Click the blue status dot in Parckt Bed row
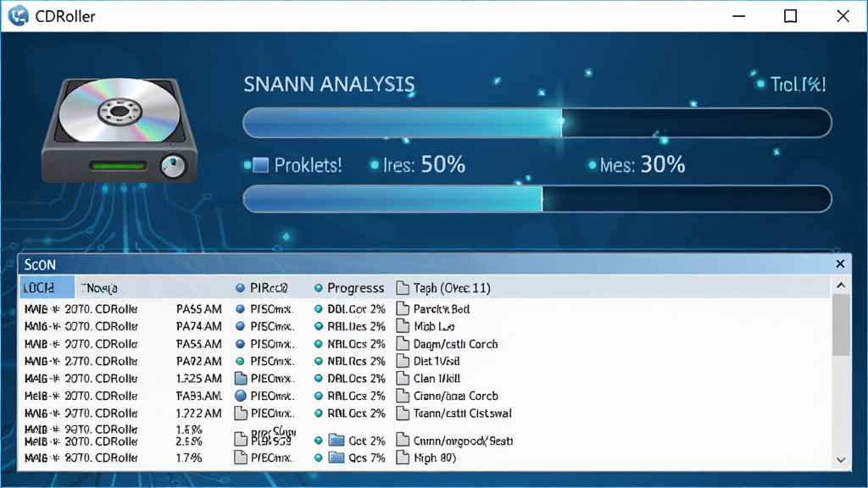Screen dimensions: 868x488 [x=240, y=308]
